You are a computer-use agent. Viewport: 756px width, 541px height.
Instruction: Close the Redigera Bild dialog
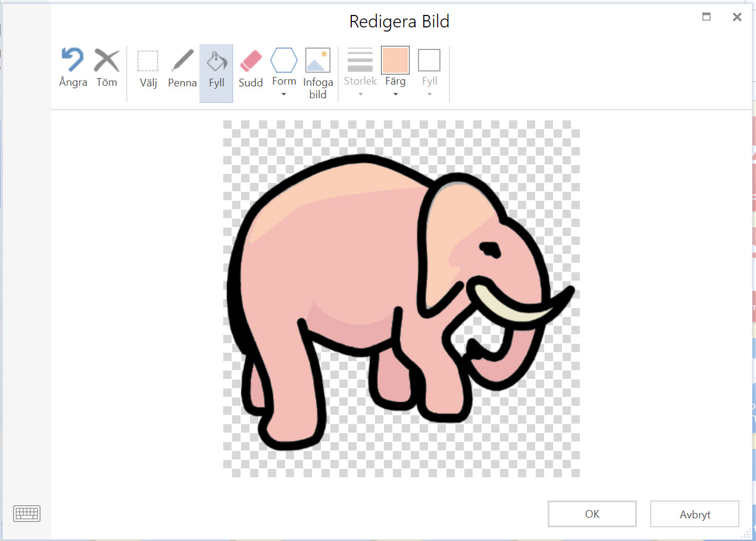pyautogui.click(x=737, y=17)
